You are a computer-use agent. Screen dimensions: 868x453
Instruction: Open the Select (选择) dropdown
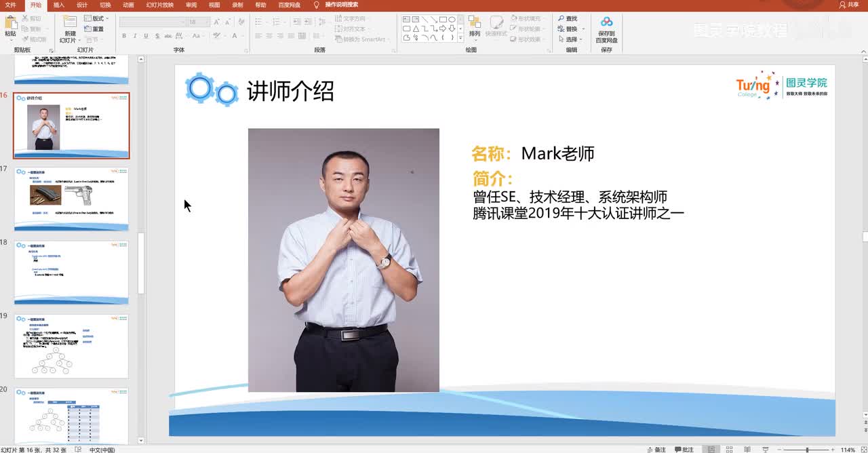pyautogui.click(x=570, y=39)
